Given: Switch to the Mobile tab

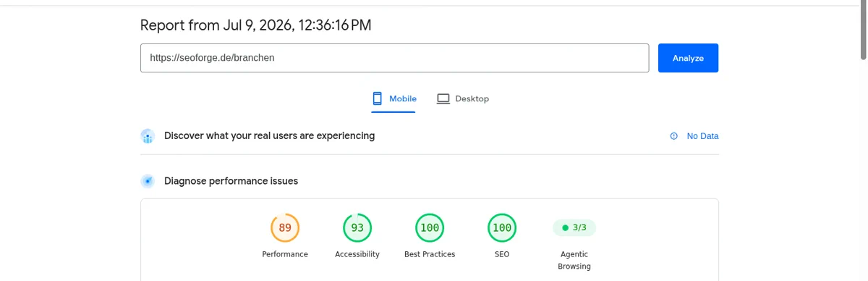Looking at the screenshot, I should [x=394, y=98].
